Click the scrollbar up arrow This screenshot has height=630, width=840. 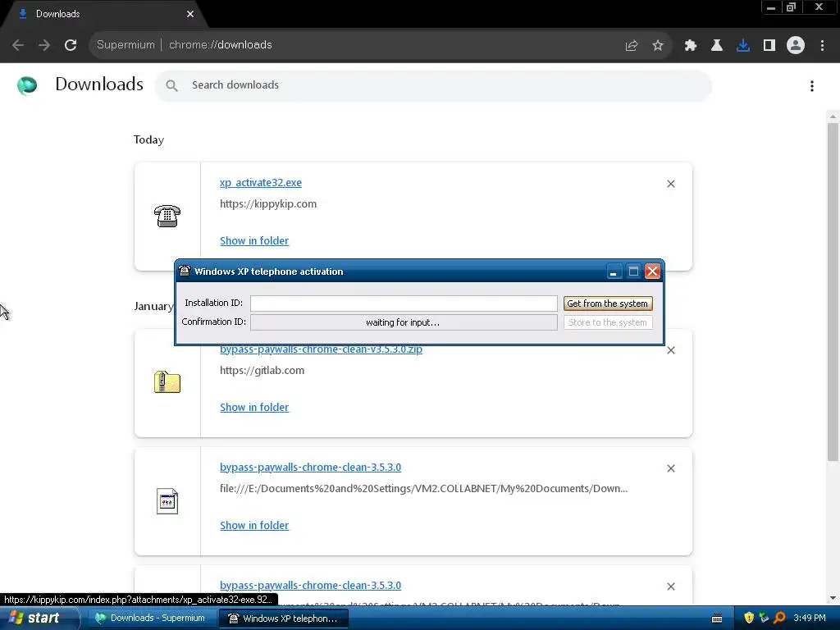tap(833, 116)
